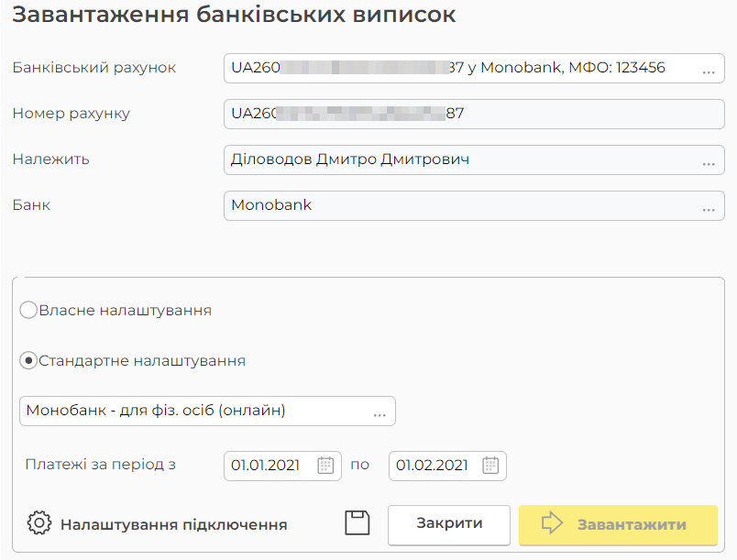
Task: Open the Налаштування підключення text link
Action: (x=173, y=525)
